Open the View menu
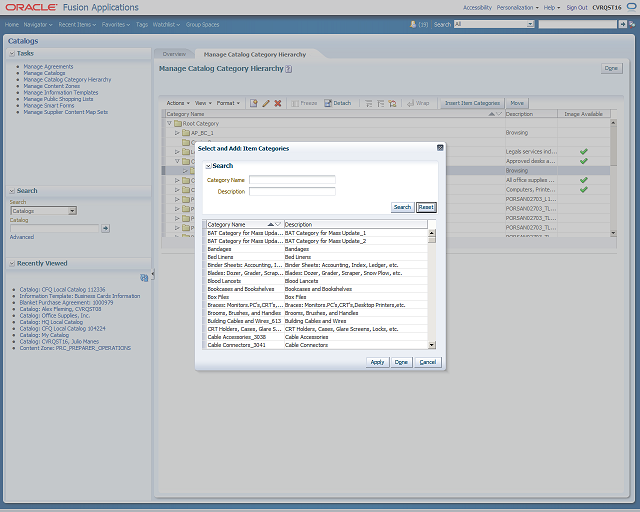Screen dimensions: 640x512 [203, 103]
